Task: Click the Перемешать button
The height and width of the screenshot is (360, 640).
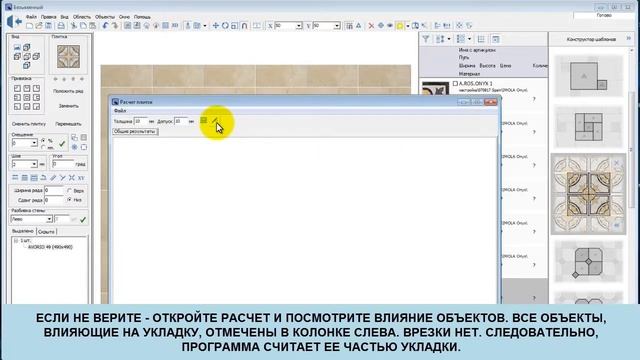Action: coord(68,124)
